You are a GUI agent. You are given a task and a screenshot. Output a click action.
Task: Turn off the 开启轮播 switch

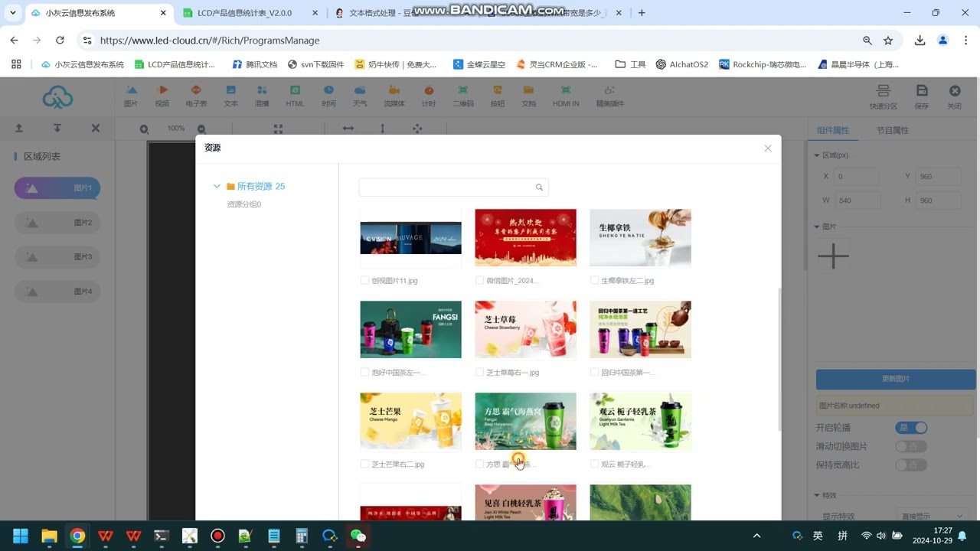pos(911,428)
